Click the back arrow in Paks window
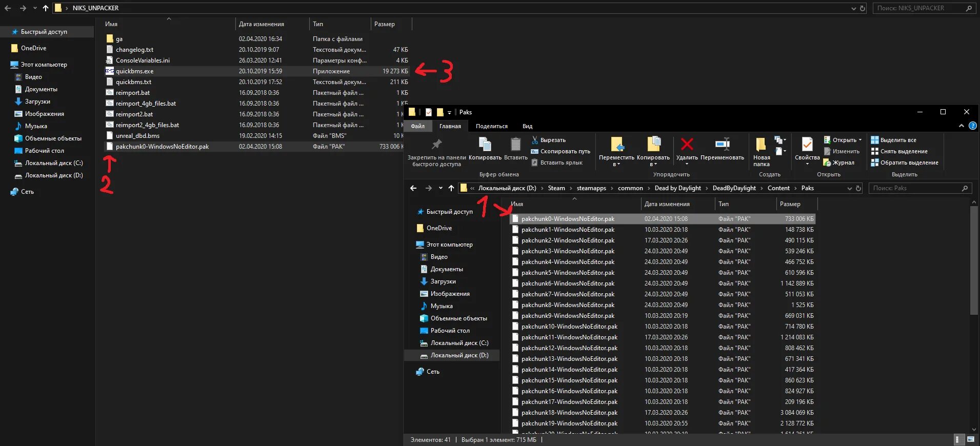 [x=413, y=188]
